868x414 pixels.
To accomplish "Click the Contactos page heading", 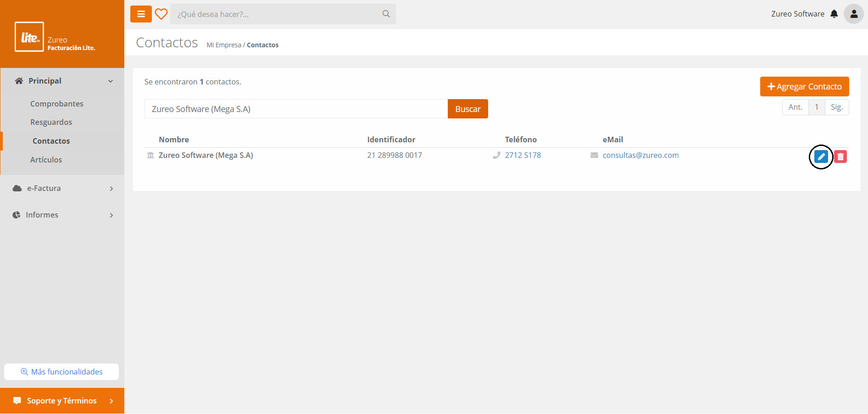I will (x=167, y=43).
